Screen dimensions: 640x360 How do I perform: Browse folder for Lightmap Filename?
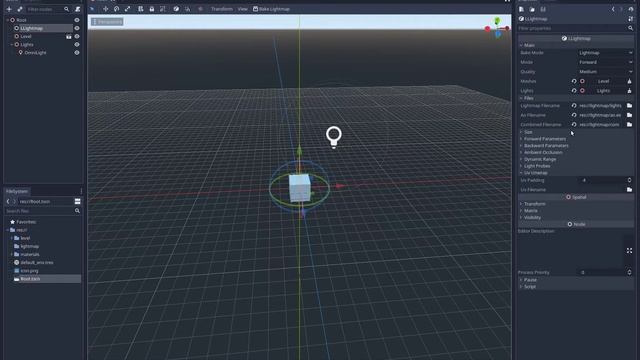[629, 105]
